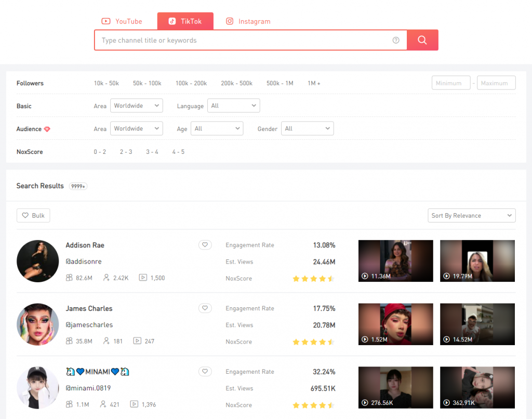Play James Charles's 14.52M-view video
The width and height of the screenshot is (532, 419).
(477, 324)
